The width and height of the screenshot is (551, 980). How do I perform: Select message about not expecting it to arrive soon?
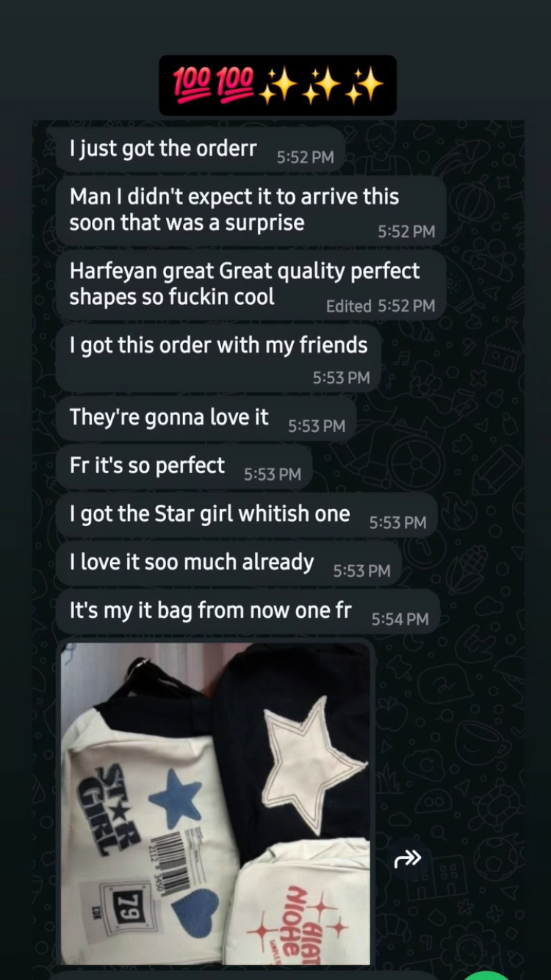251,210
